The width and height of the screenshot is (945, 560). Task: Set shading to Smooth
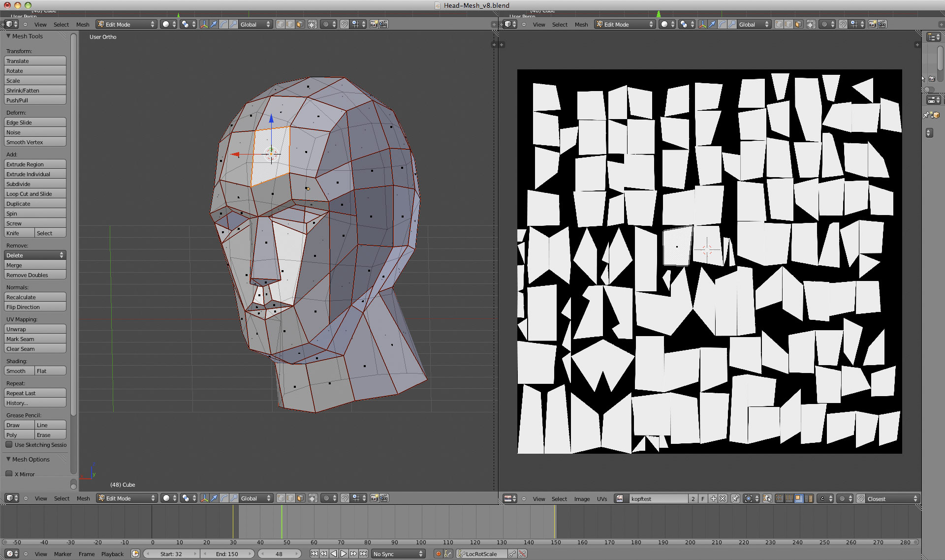click(x=20, y=371)
